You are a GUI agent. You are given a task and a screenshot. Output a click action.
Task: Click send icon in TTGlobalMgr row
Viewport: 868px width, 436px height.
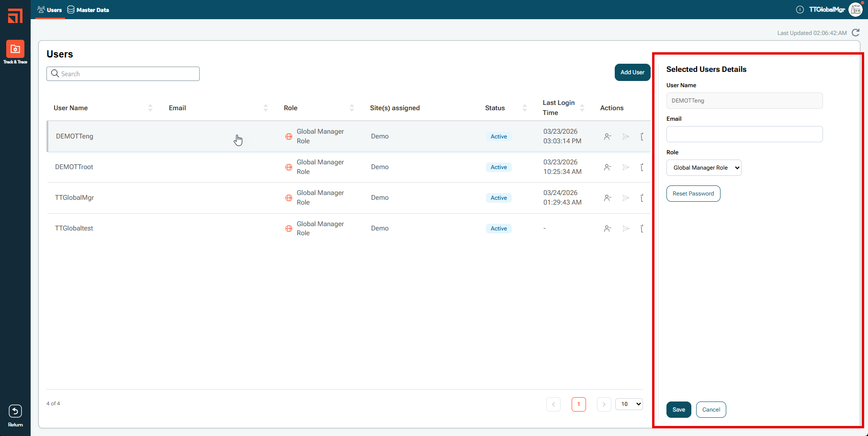[x=626, y=198]
